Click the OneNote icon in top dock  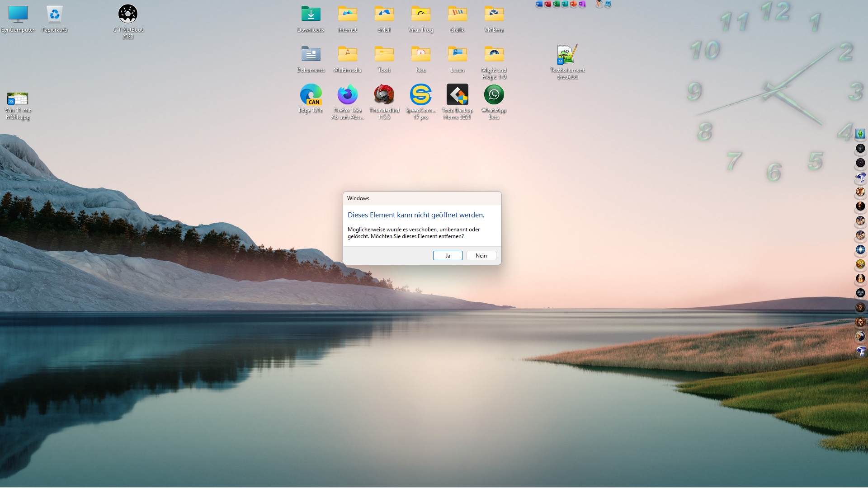[x=582, y=4]
